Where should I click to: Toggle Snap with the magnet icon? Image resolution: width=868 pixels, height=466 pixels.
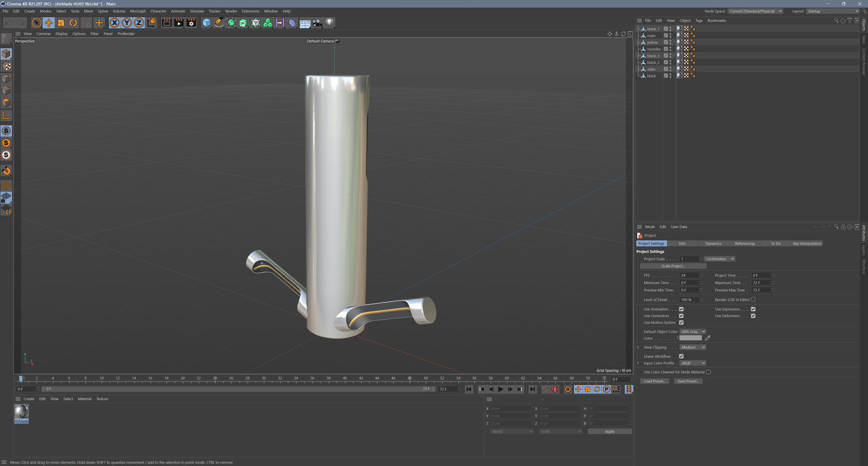pos(6,170)
